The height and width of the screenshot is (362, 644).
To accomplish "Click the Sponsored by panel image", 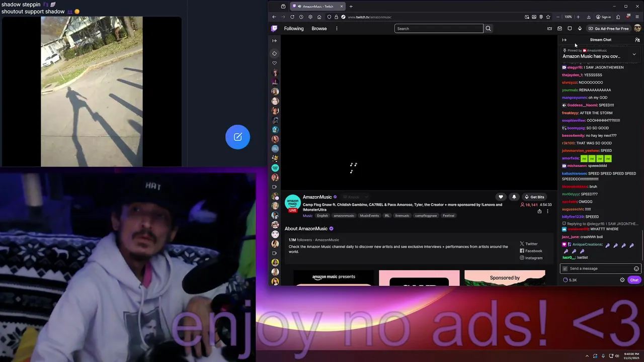I will (505, 278).
